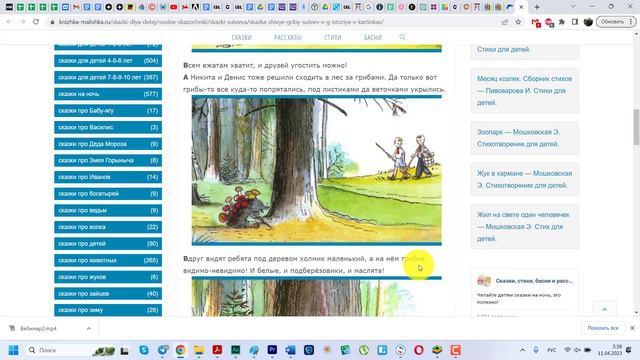Open the Gmail tab in tab strip
The height and width of the screenshot is (360, 640).
click(x=76, y=7)
